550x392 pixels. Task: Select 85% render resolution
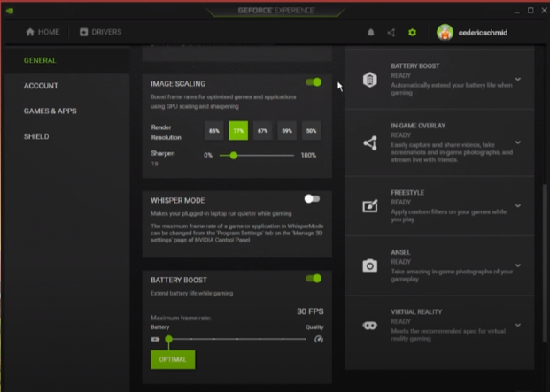coord(214,131)
